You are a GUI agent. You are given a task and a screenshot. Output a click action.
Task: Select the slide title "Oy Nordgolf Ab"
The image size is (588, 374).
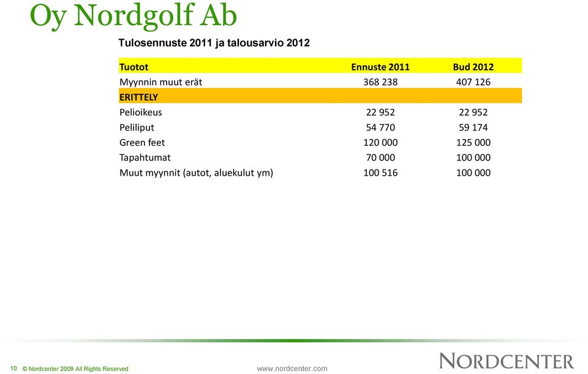coord(133,16)
